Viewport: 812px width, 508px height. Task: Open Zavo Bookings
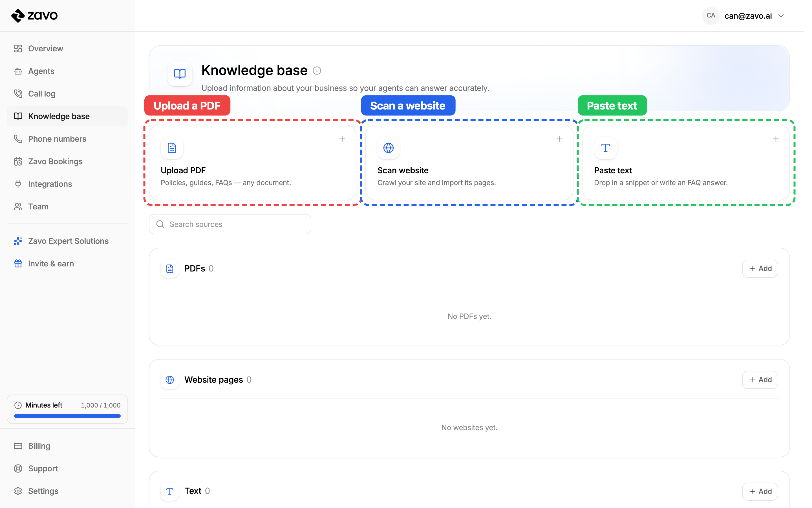pos(67,161)
